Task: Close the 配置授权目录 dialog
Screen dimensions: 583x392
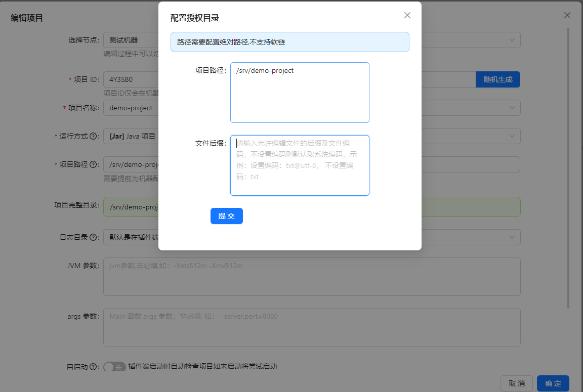Action: [407, 15]
